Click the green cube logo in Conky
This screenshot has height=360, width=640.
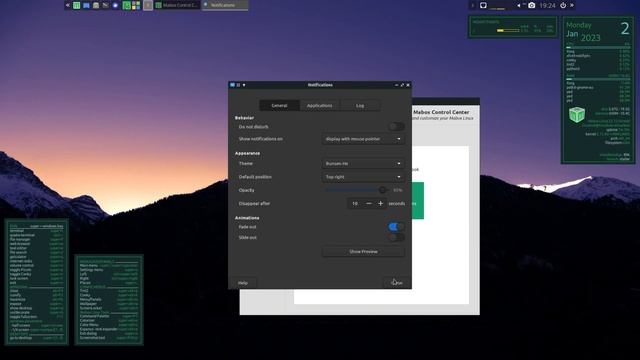point(577,115)
